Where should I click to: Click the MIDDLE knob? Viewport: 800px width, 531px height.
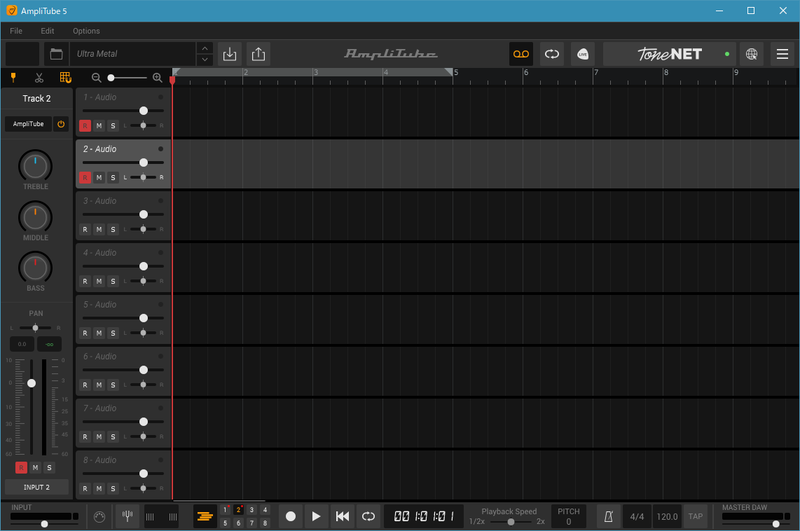point(35,217)
